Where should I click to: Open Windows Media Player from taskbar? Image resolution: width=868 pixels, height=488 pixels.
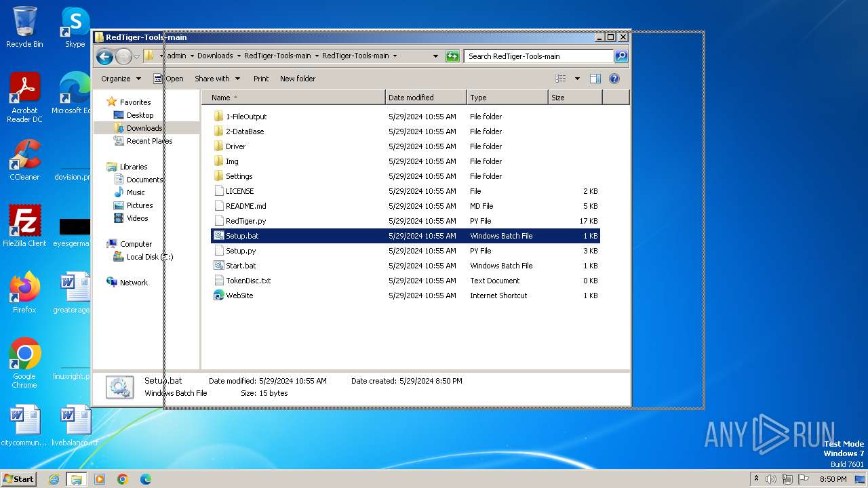pos(100,479)
